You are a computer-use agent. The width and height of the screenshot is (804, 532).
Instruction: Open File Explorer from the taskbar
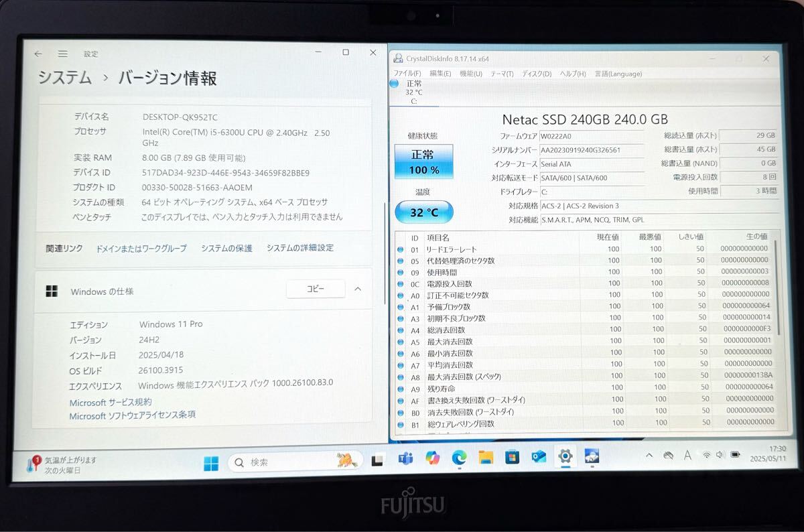point(486,458)
